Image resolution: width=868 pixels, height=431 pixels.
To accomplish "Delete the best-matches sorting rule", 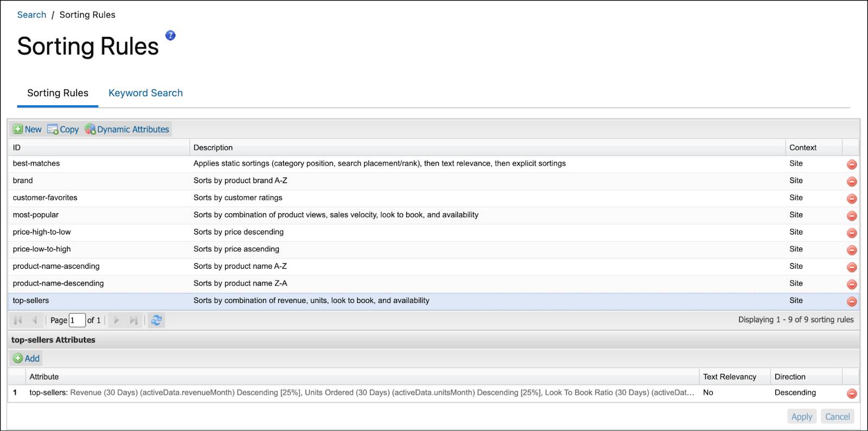I will [852, 164].
